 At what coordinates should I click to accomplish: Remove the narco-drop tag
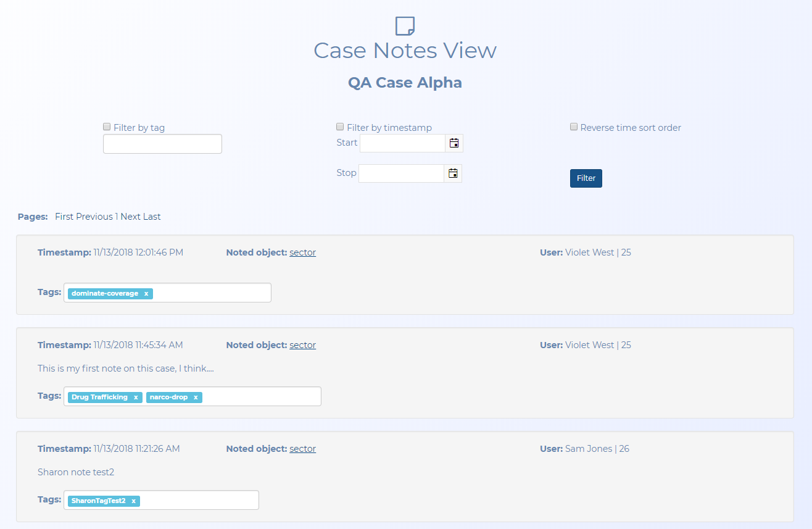pyautogui.click(x=196, y=398)
